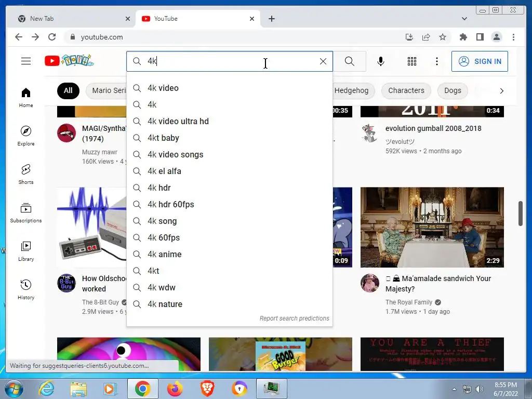
Task: Open Explore in sidebar
Action: click(x=26, y=136)
